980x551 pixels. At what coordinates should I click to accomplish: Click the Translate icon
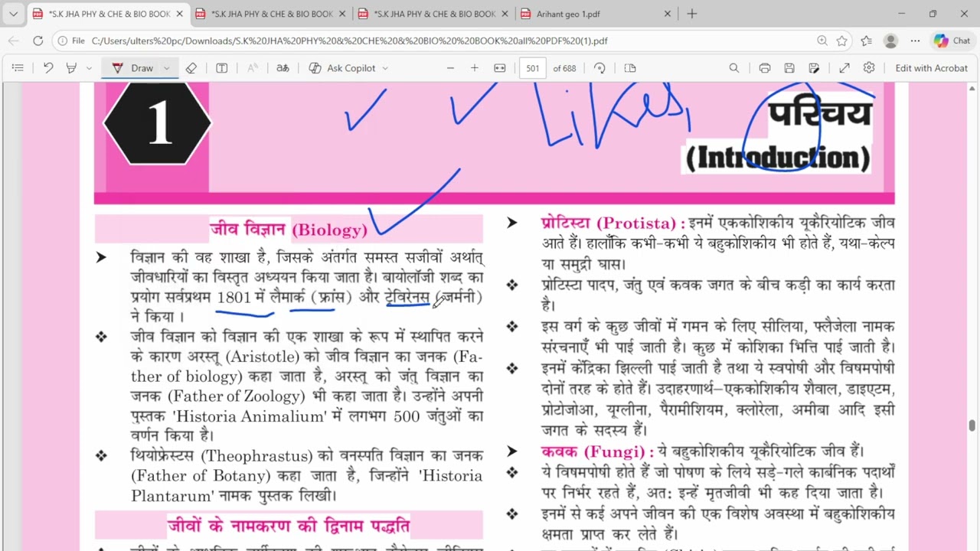[283, 68]
